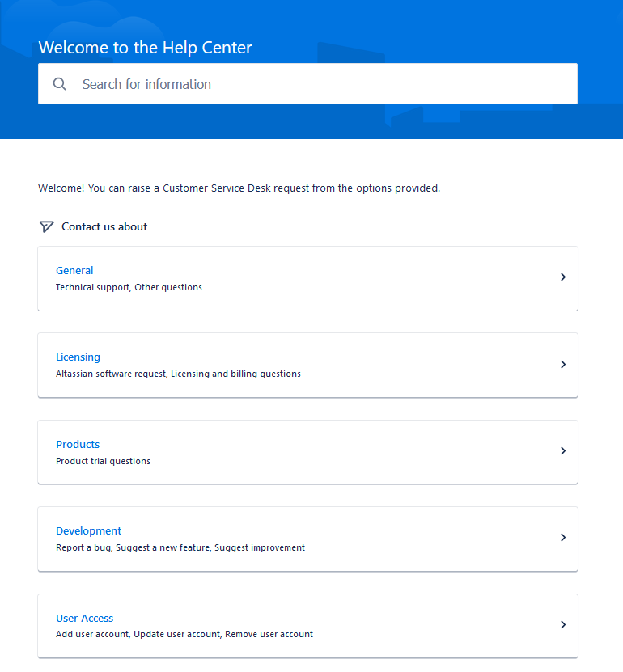The width and height of the screenshot is (623, 672).
Task: Expand Development using its right chevron
Action: click(563, 538)
